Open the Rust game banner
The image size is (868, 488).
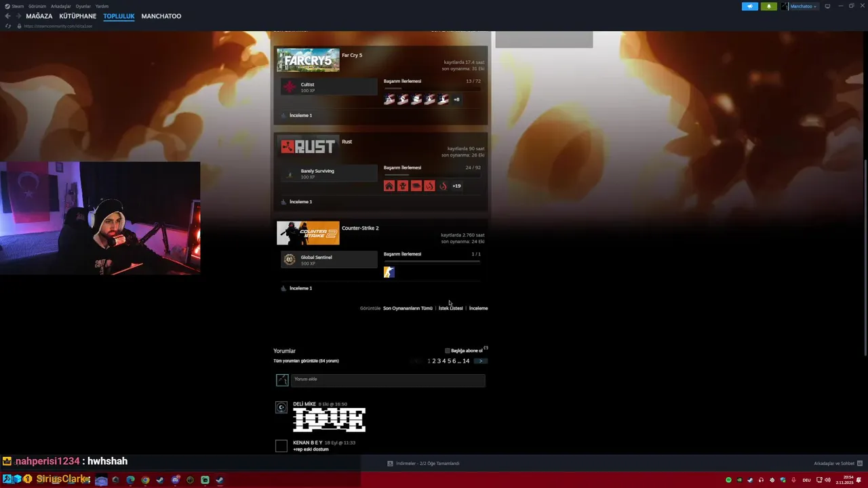pos(308,146)
